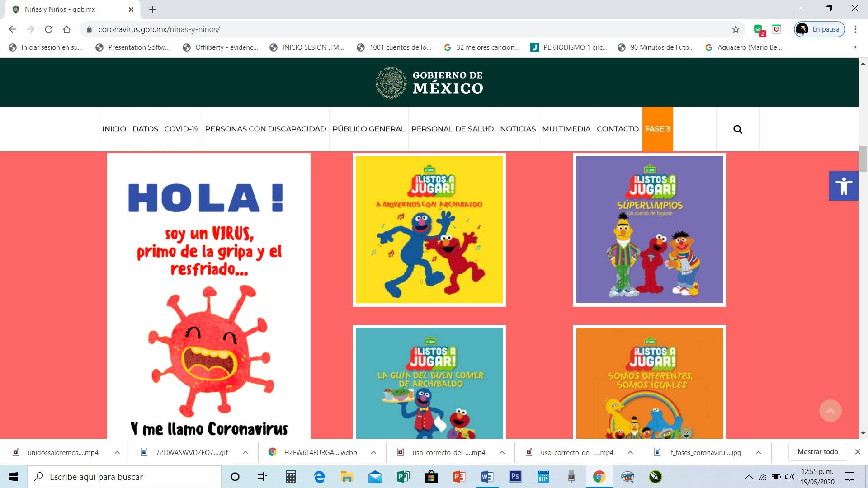This screenshot has width=868, height=488.
Task: Open the PERIIODISMO 1 bookmark
Action: (x=569, y=47)
